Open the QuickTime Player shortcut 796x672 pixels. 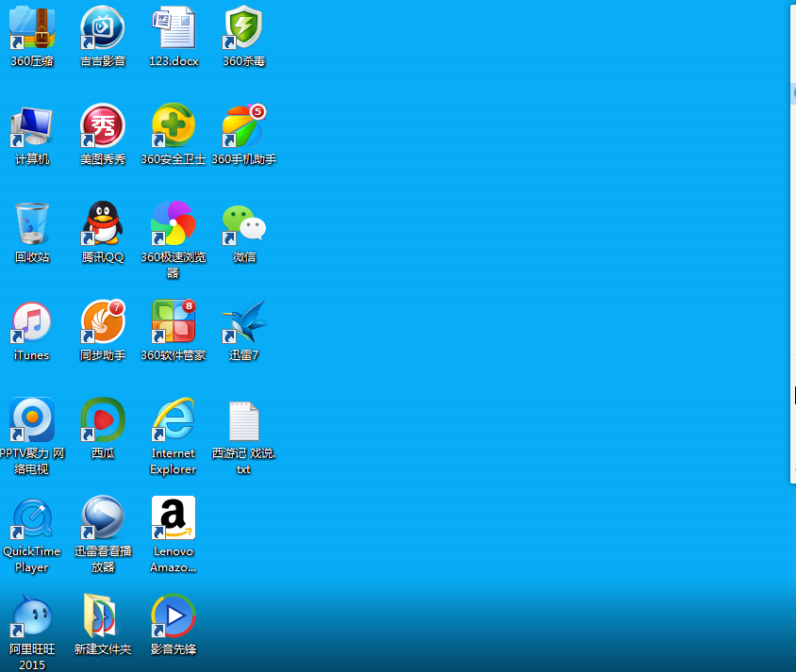pyautogui.click(x=32, y=518)
